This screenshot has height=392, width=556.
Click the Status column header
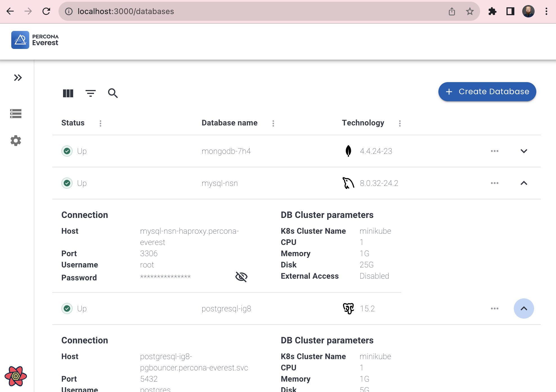pos(73,123)
